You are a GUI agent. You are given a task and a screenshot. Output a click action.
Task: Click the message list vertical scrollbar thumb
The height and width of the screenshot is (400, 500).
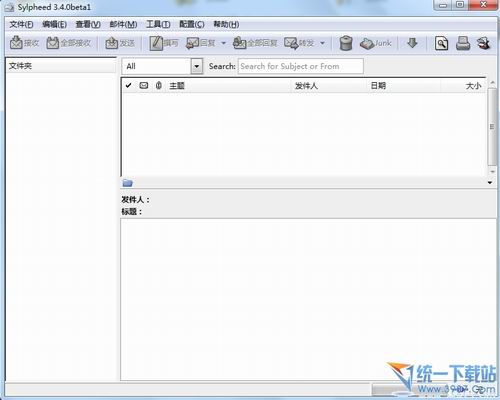(x=492, y=127)
